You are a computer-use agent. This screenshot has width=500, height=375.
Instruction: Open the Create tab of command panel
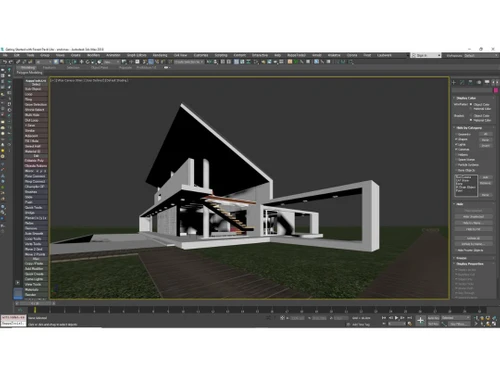click(x=454, y=82)
